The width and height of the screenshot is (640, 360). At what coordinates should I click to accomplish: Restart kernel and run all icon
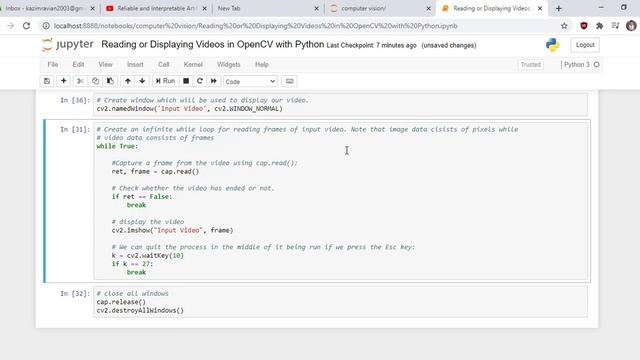click(x=213, y=81)
